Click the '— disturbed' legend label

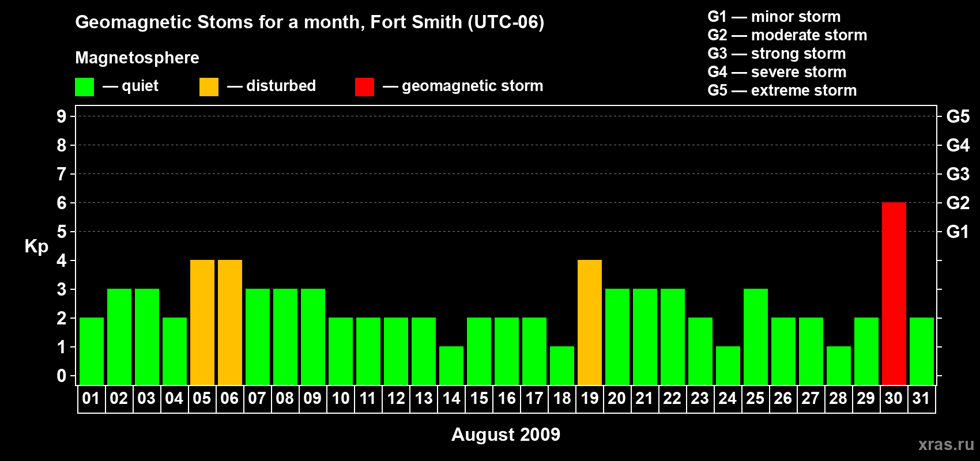(x=272, y=86)
